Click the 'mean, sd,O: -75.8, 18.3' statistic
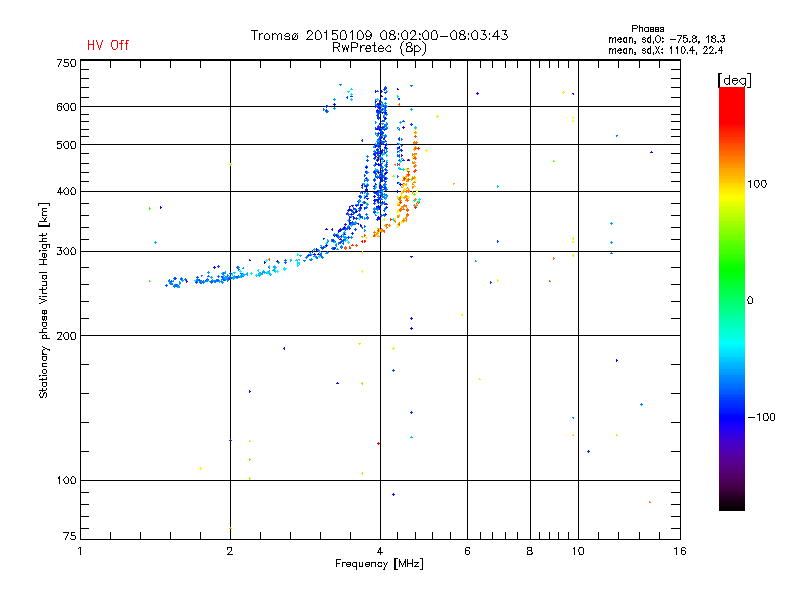 click(x=666, y=39)
